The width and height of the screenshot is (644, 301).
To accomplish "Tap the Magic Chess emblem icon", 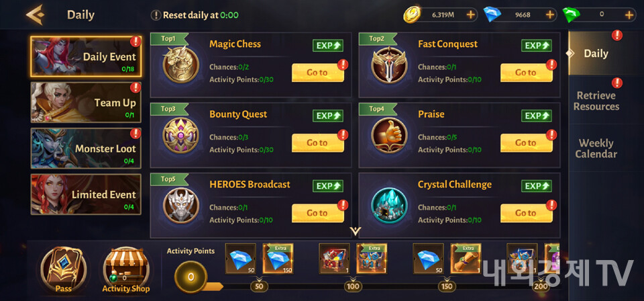I will click(x=180, y=64).
